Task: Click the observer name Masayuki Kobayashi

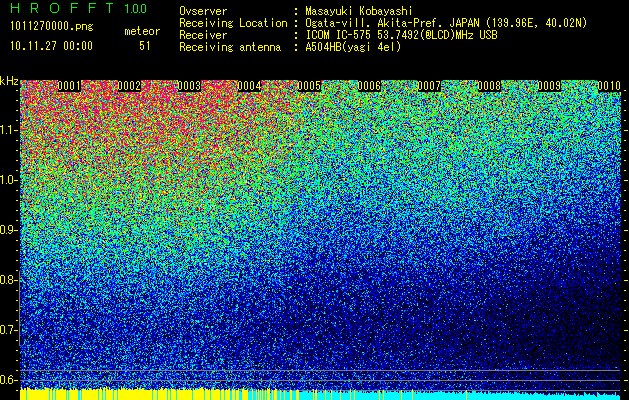Action: [x=359, y=11]
